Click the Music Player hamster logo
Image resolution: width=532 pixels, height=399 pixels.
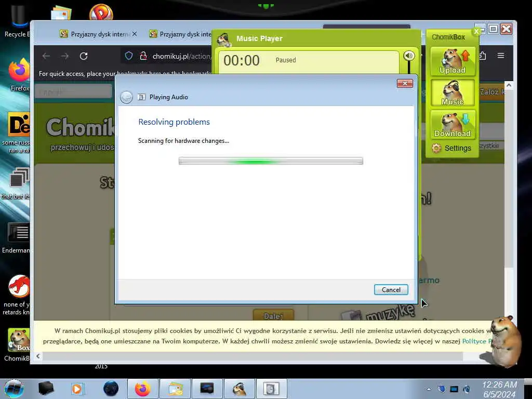pos(224,39)
